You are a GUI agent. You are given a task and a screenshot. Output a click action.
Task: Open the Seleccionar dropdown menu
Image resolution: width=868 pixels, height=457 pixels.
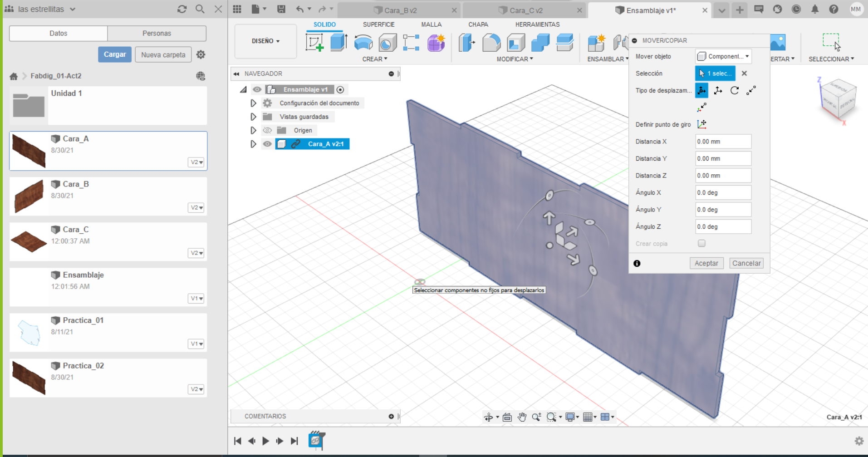pyautogui.click(x=831, y=59)
